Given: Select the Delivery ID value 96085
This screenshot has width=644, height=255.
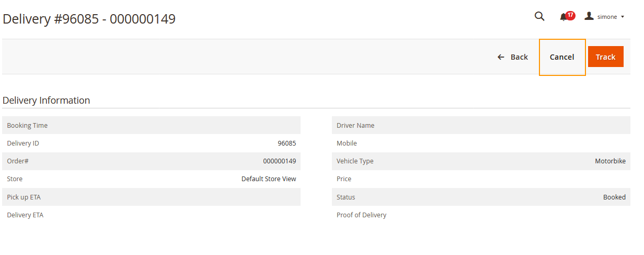Looking at the screenshot, I should pos(287,143).
